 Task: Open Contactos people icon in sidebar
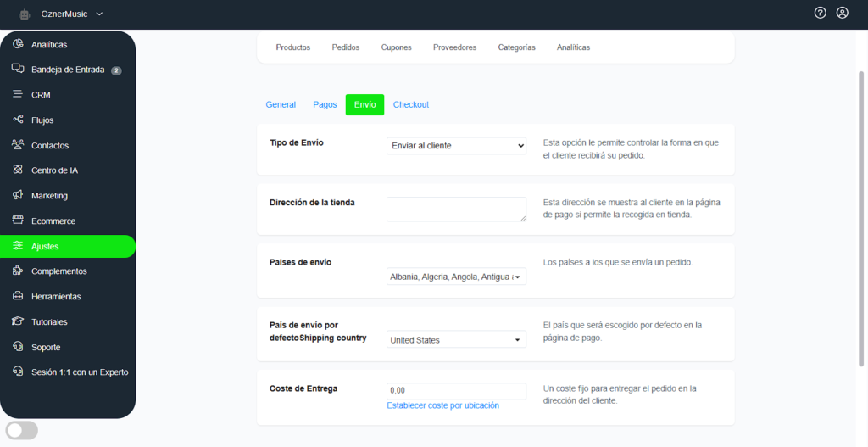tap(18, 145)
